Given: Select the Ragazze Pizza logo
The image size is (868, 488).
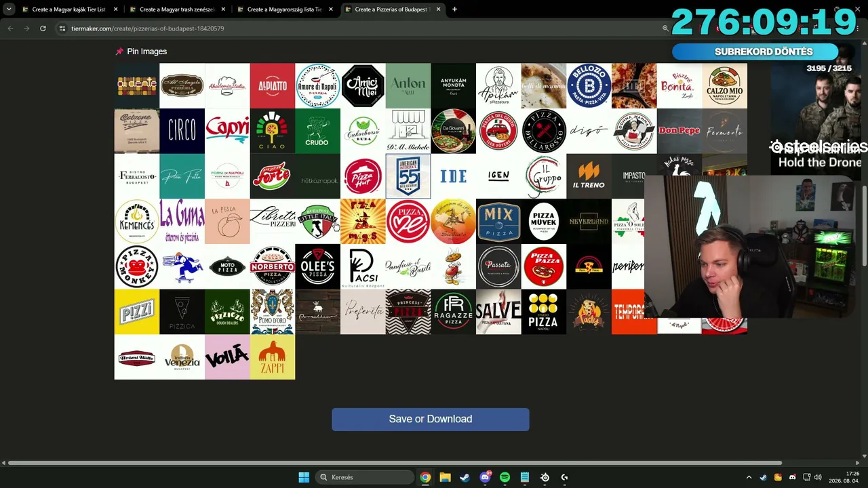Looking at the screenshot, I should tap(453, 312).
